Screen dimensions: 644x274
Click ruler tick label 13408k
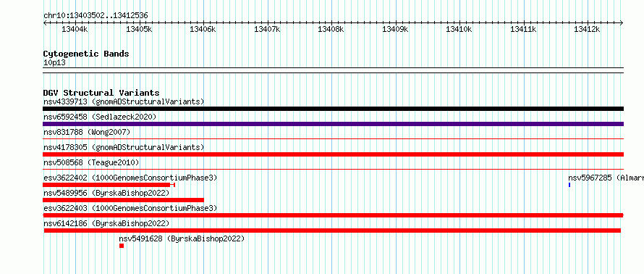coord(331,29)
